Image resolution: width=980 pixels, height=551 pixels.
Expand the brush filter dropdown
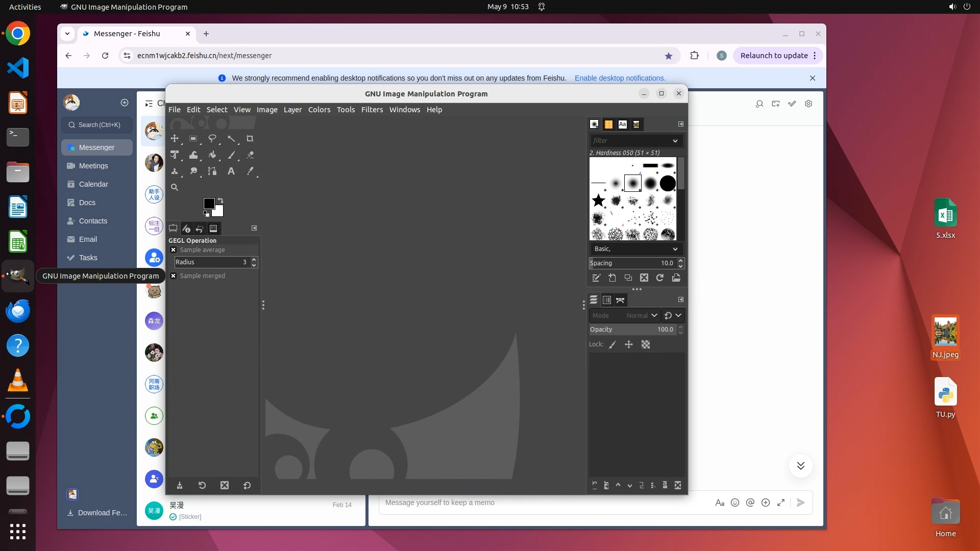click(x=675, y=141)
